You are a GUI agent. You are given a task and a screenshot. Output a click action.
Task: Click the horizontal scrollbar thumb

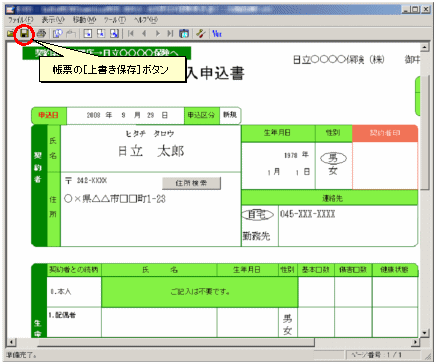click(x=176, y=342)
